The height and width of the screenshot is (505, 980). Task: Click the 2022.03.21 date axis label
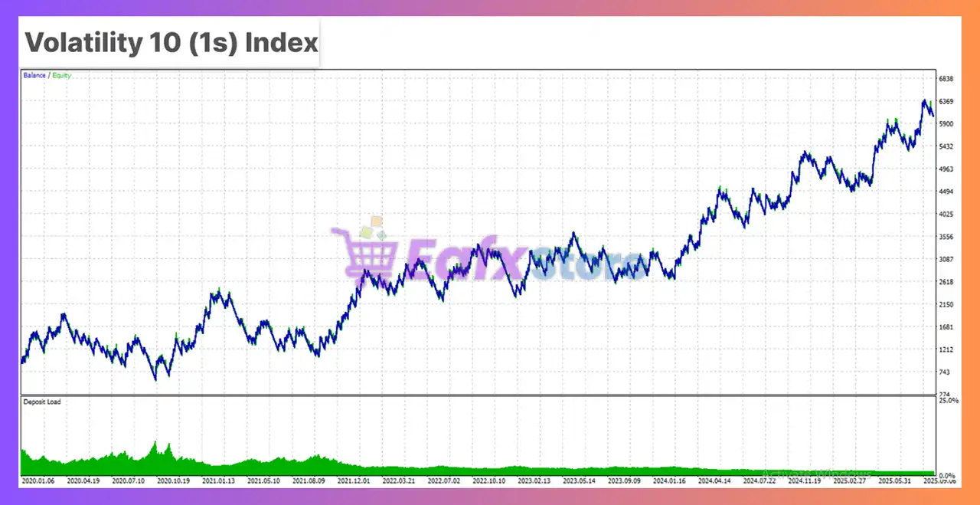click(398, 482)
